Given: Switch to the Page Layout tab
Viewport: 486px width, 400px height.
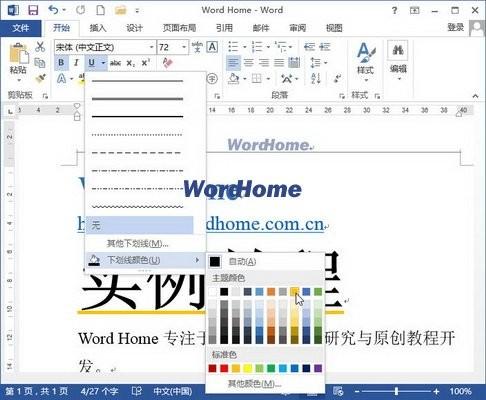Looking at the screenshot, I should click(179, 28).
